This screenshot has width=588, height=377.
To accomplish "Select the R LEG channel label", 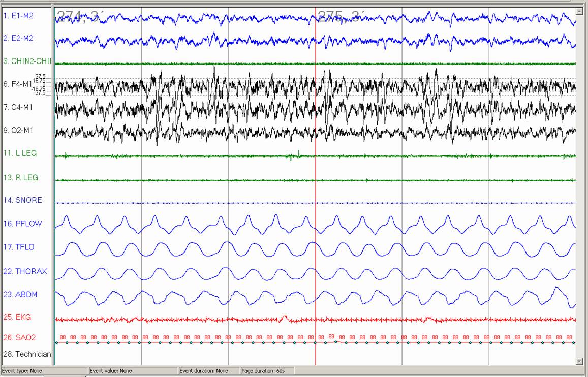I will (x=20, y=178).
